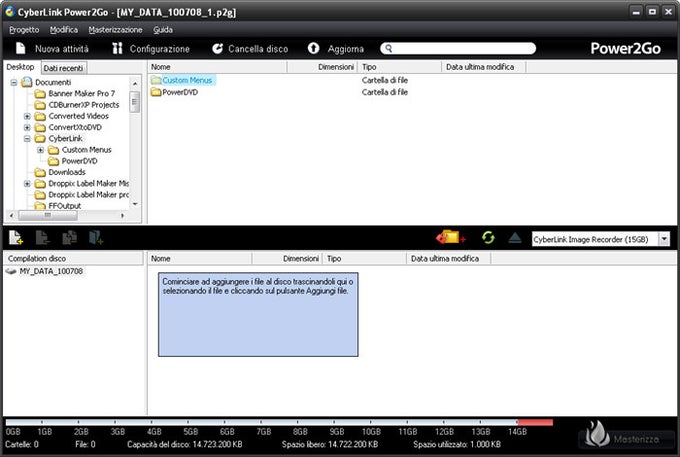Click the Aggiorna update arrow icon
This screenshot has height=457, width=680.
pos(313,49)
